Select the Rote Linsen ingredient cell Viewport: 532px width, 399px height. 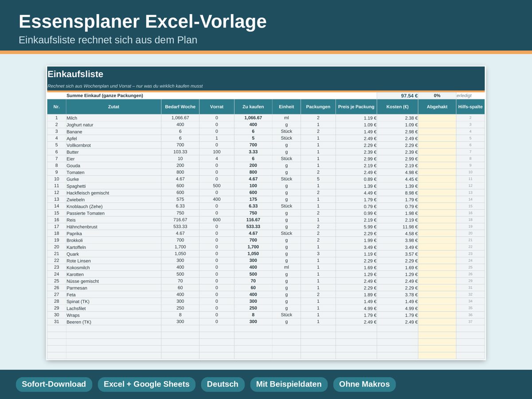113,261
